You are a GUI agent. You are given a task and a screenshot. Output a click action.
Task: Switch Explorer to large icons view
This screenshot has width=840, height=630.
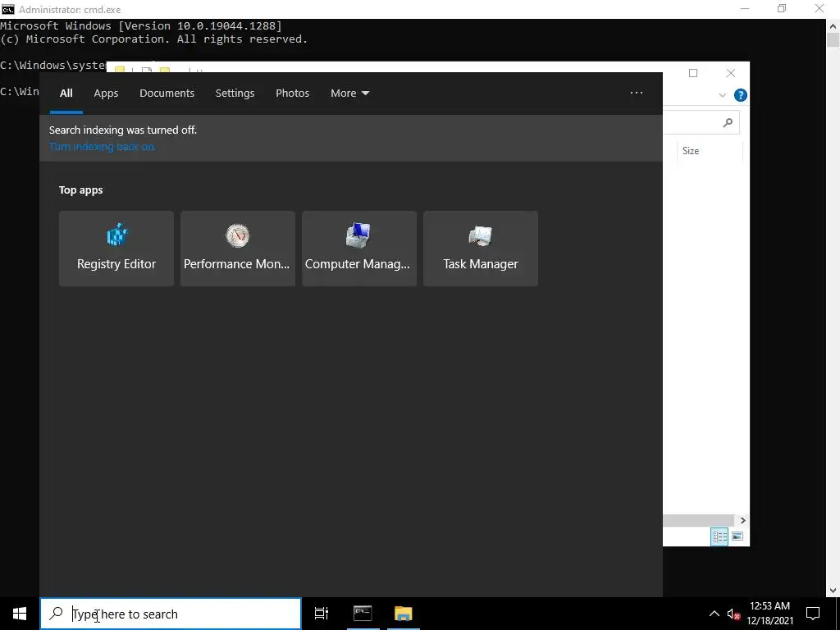point(737,536)
